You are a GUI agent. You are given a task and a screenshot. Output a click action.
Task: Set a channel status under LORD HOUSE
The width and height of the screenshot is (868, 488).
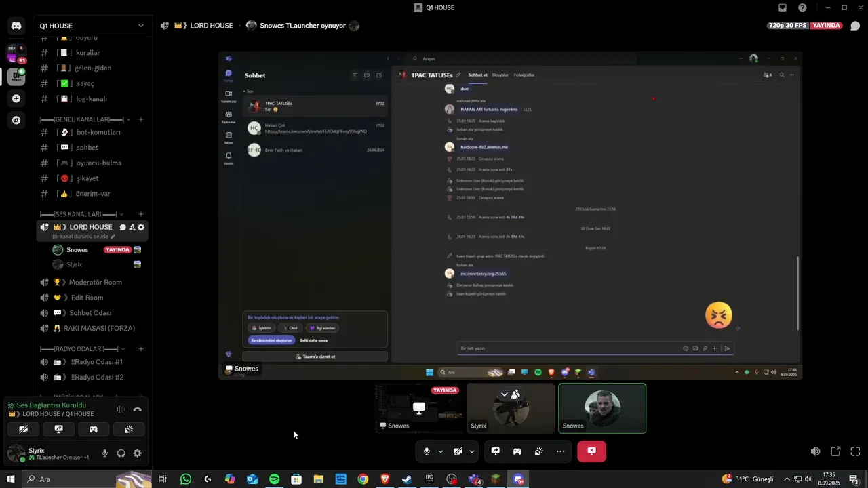pos(84,237)
